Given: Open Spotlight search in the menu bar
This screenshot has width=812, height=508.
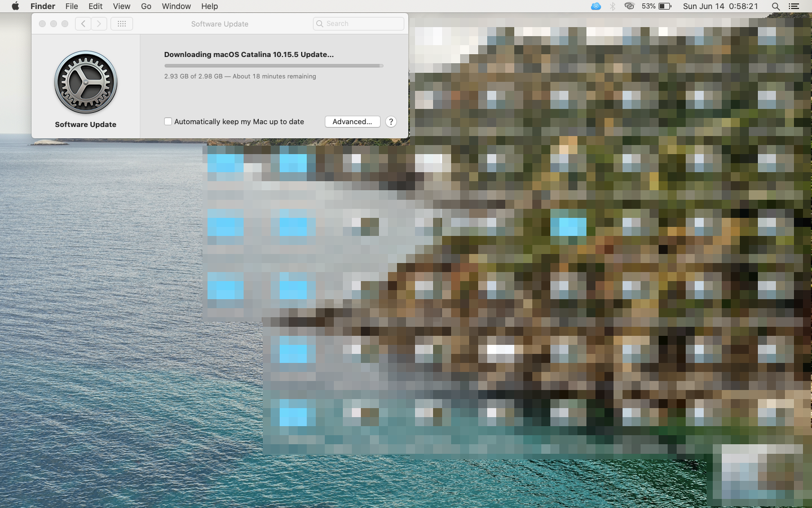Looking at the screenshot, I should [776, 6].
